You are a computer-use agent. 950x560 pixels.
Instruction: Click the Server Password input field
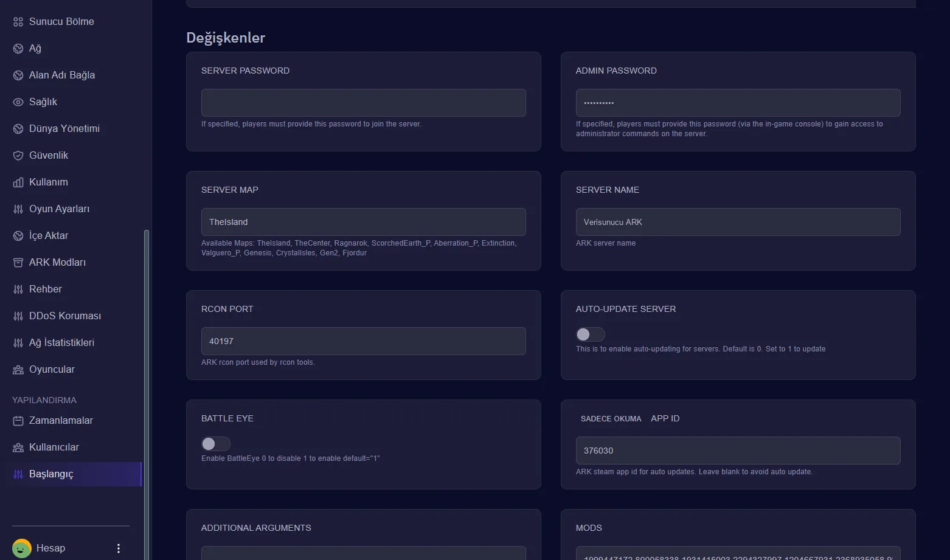point(364,103)
